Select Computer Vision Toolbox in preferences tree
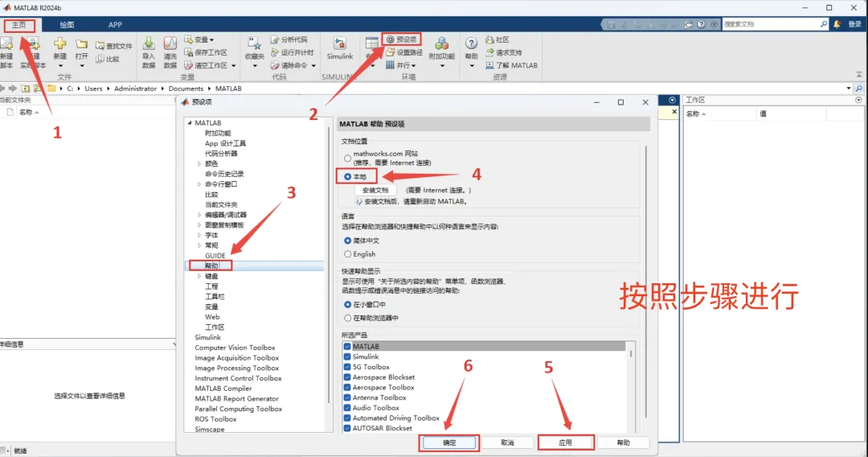 (x=235, y=348)
